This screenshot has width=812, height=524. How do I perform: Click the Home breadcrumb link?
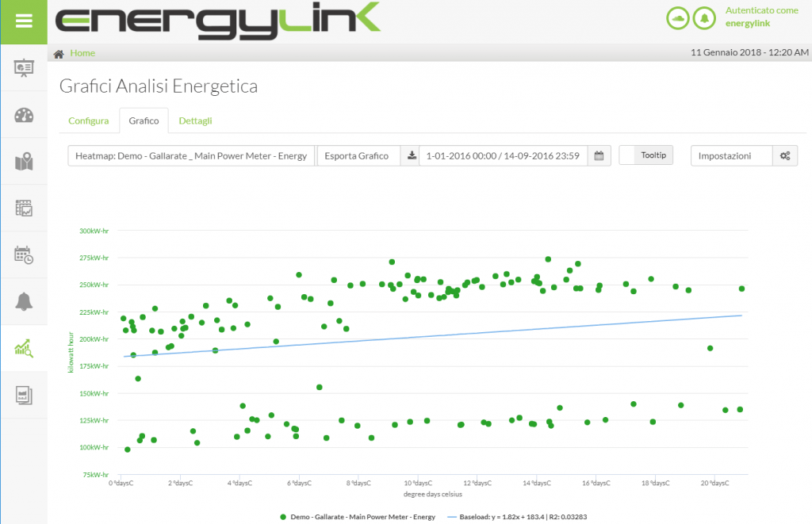83,52
